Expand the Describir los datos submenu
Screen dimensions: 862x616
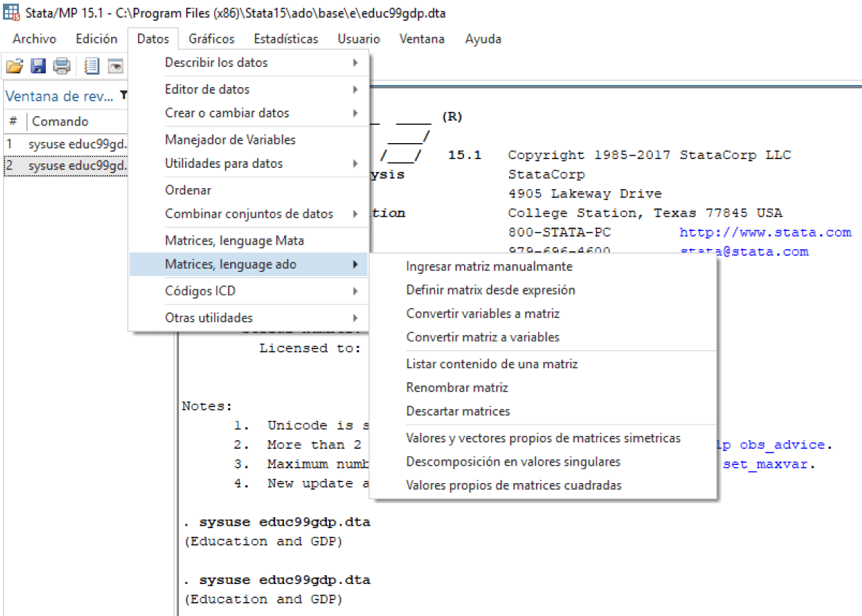[x=248, y=62]
